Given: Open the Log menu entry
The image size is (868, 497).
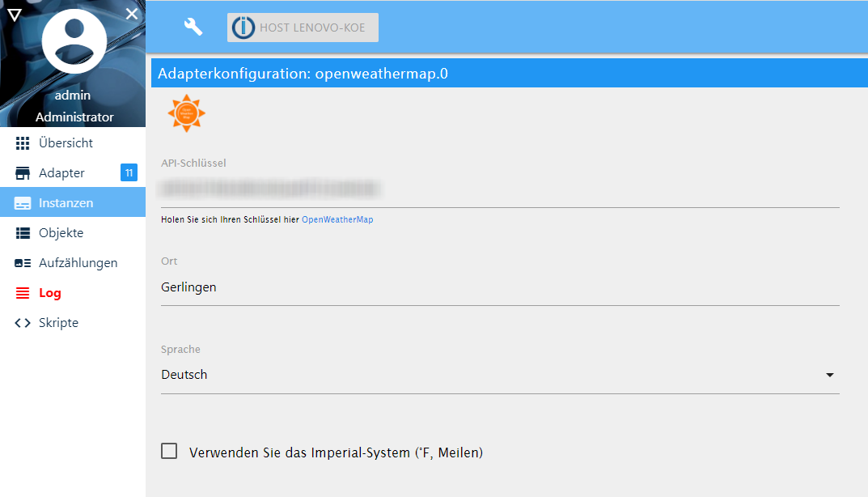Looking at the screenshot, I should click(50, 293).
